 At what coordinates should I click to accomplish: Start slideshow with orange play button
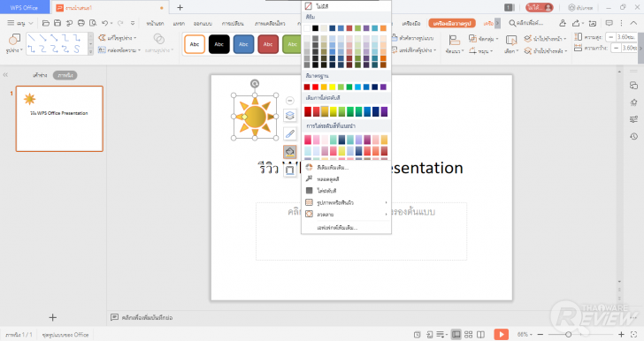point(501,335)
